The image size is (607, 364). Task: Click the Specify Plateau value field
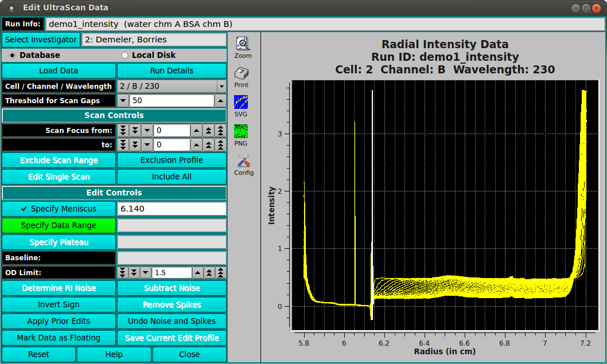click(172, 242)
